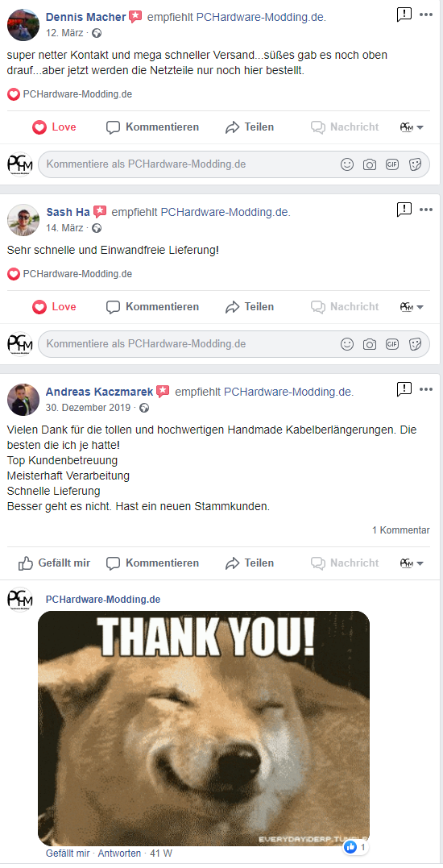Open Dennis Macher's profile link
Viewport: 443px width, 868px height.
pyautogui.click(x=85, y=17)
